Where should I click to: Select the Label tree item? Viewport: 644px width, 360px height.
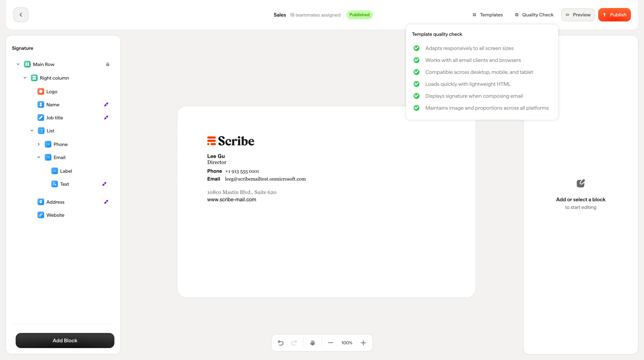66,171
